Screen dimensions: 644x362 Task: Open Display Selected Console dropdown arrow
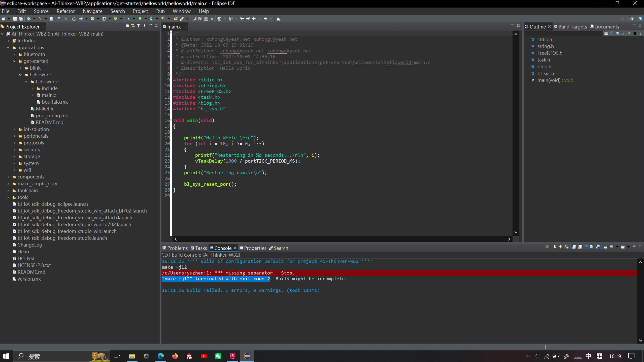[617, 247]
